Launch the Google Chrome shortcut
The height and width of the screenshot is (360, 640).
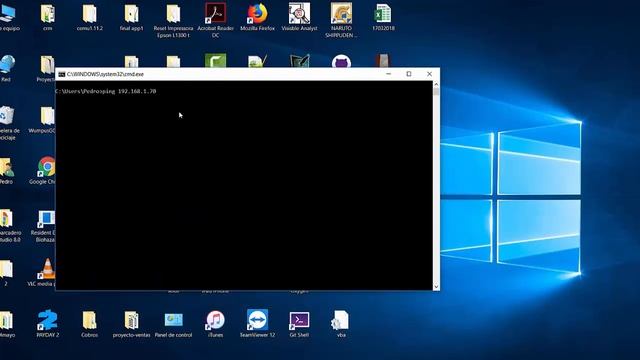[46, 167]
